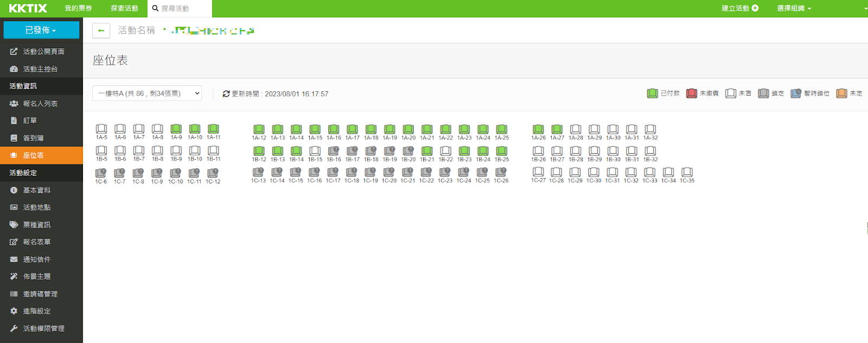Click seat 1A-20 icon
868x343 pixels.
[409, 129]
